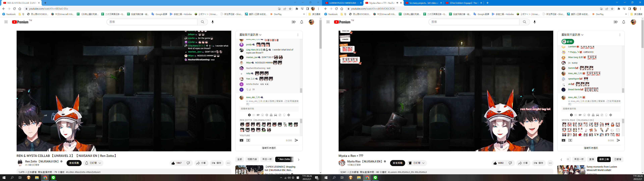Viewport: 644px width, 181px height.
Task: Focus emoji search field in left chat
Action: (x=269, y=109)
